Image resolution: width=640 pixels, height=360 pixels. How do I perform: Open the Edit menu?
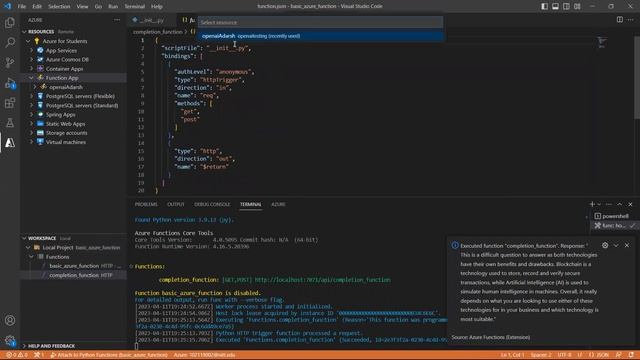(x=37, y=7)
